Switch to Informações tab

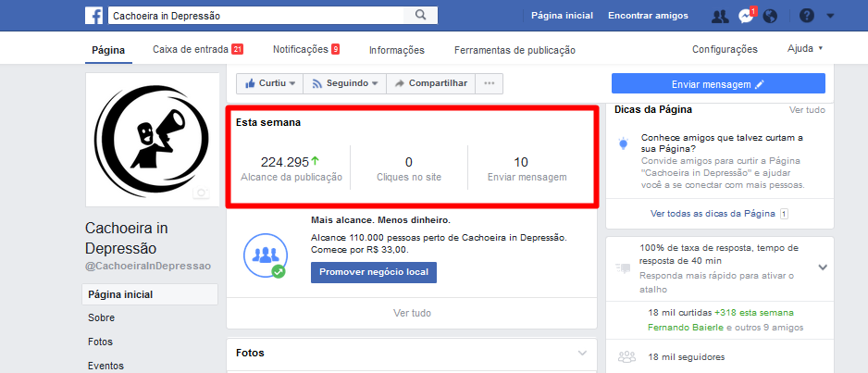pos(397,50)
